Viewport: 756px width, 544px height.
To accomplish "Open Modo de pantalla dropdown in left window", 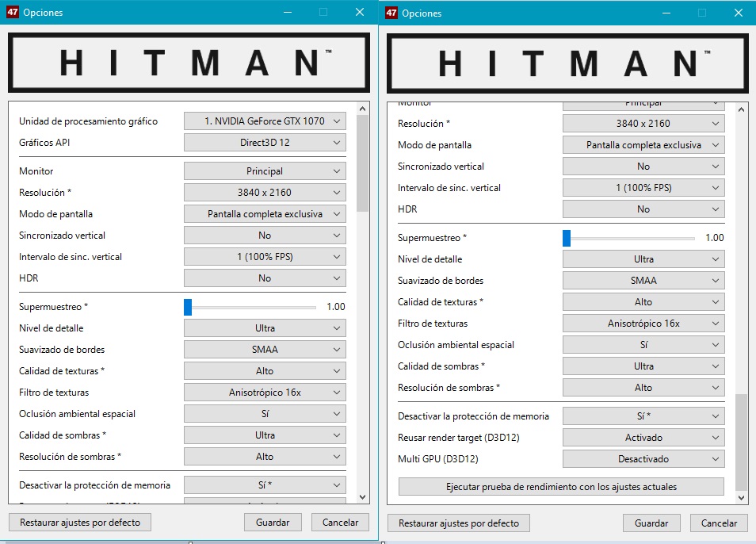I will click(x=265, y=213).
